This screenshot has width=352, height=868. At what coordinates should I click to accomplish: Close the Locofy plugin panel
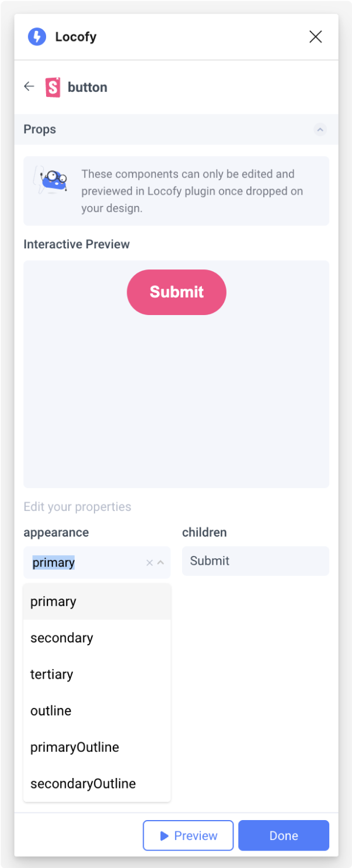click(315, 37)
